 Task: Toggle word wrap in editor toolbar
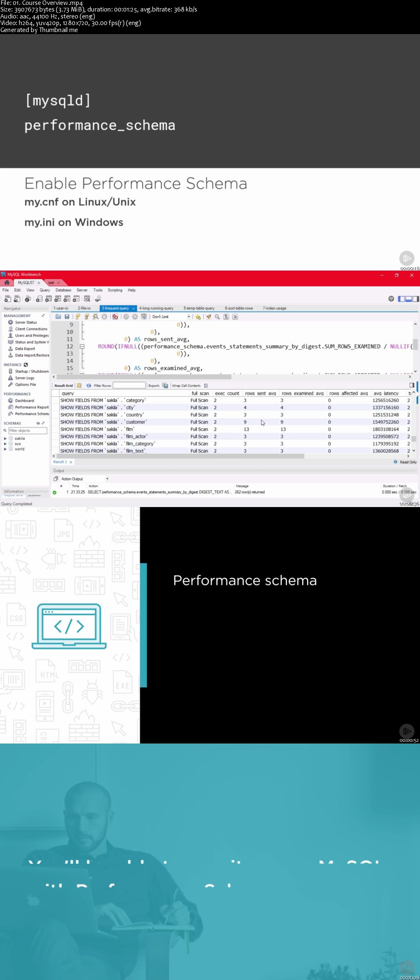(x=235, y=317)
